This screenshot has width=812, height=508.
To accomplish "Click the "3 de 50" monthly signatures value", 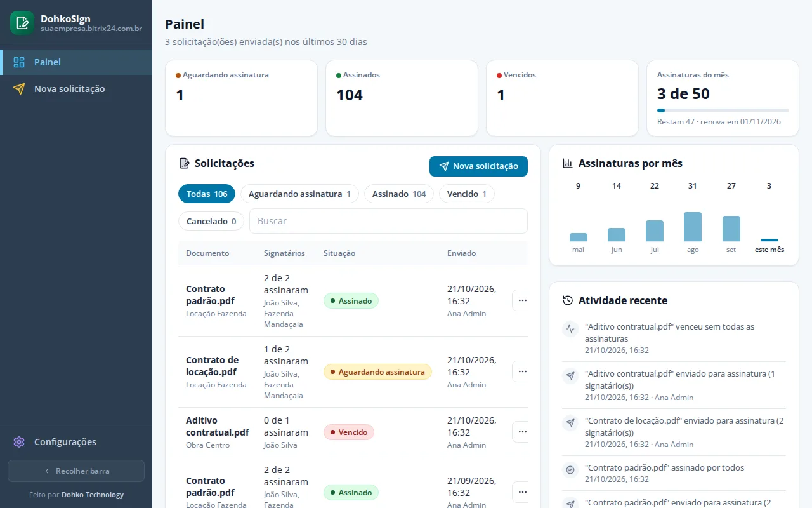I will 683,94.
